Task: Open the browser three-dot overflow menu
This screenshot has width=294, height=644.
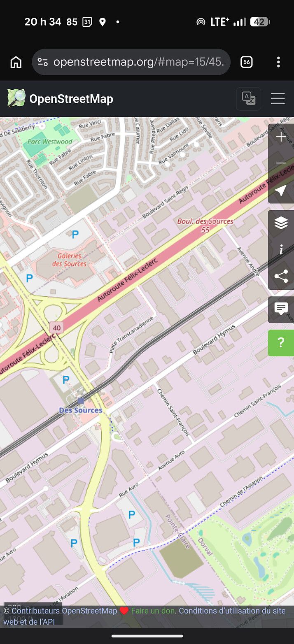Action: pos(278,62)
